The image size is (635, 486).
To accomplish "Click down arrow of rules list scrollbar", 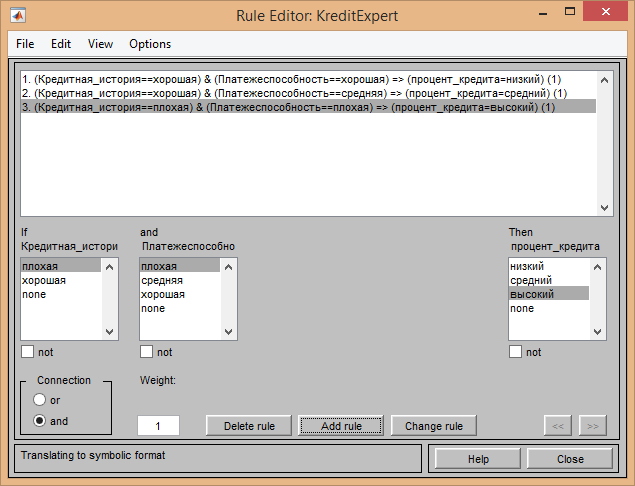I will click(605, 208).
